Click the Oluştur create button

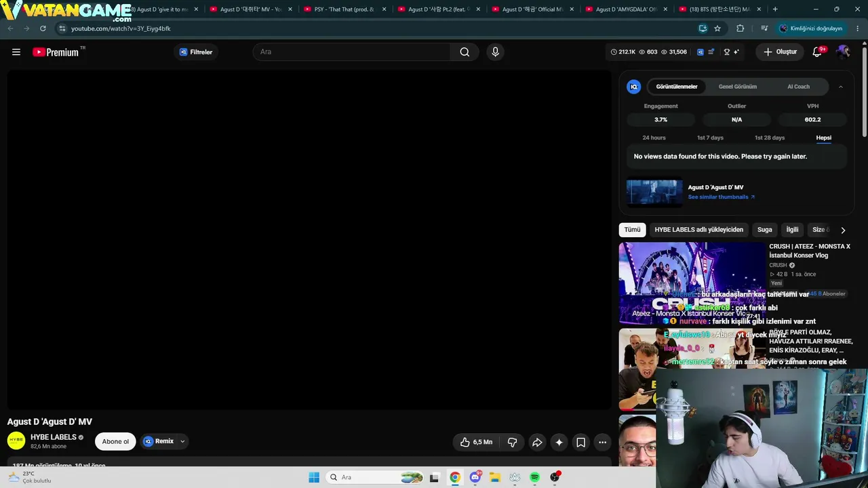coord(780,52)
